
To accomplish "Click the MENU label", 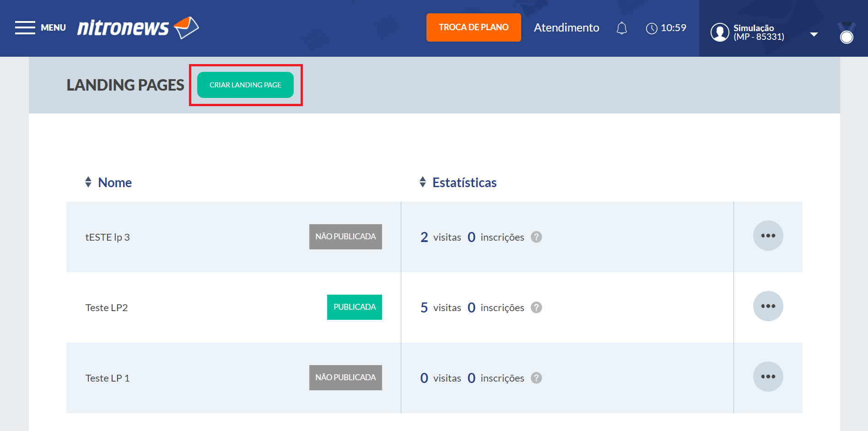I will pos(53,27).
